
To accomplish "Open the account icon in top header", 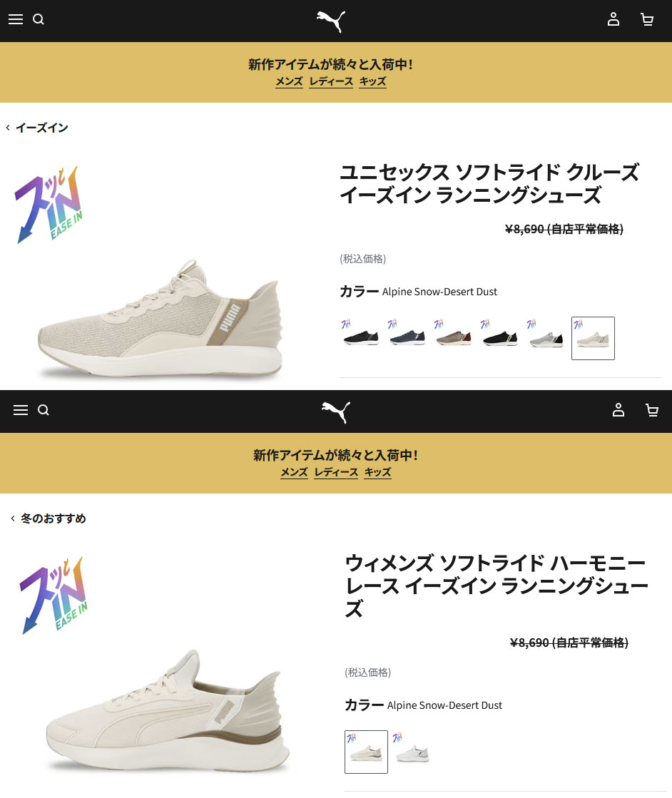I will pyautogui.click(x=614, y=19).
